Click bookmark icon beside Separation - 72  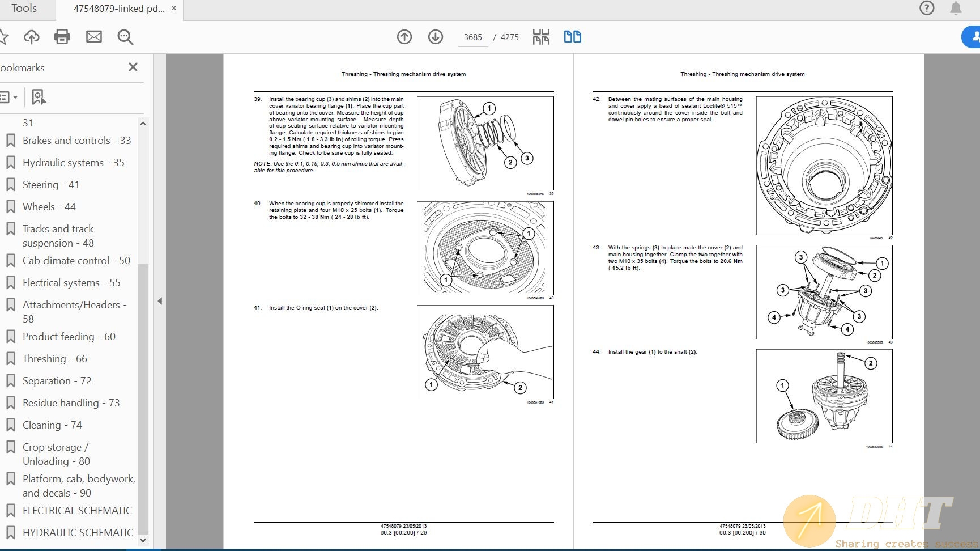10,381
